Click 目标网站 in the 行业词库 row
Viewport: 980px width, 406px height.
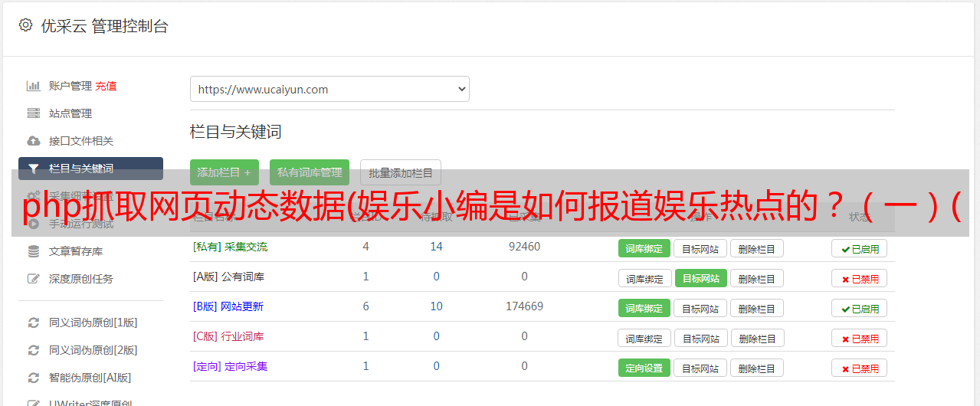[x=702, y=338]
